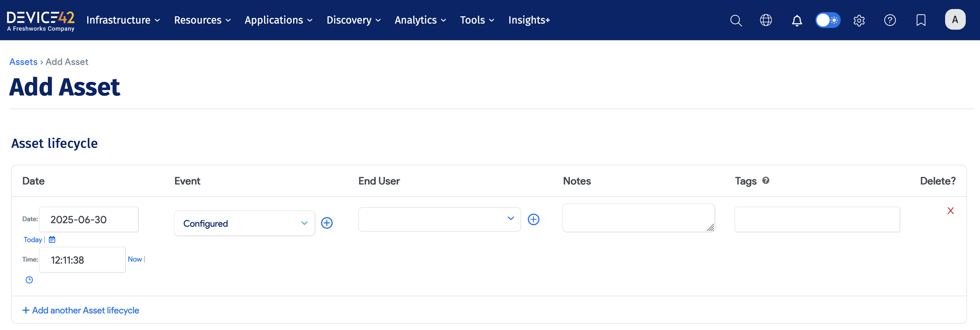Screen dimensions: 980x330
Task: Open the clock picker for Time
Action: [29, 280]
